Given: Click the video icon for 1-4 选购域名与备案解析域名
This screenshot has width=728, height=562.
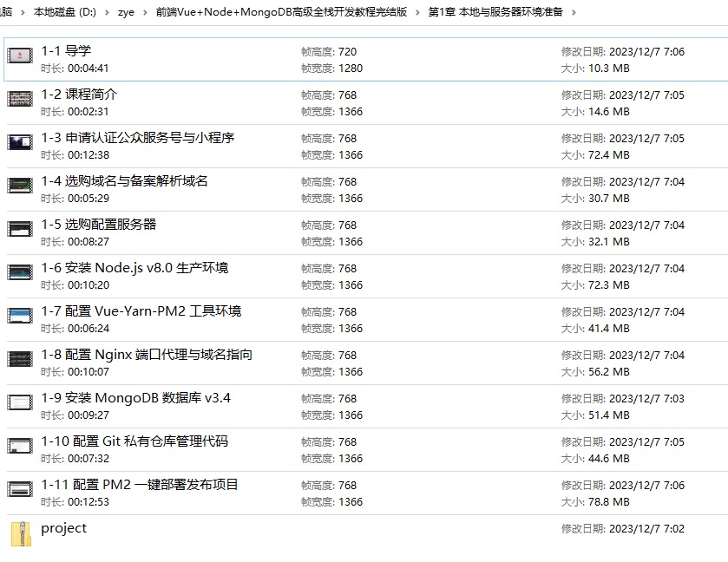Looking at the screenshot, I should pos(20,186).
